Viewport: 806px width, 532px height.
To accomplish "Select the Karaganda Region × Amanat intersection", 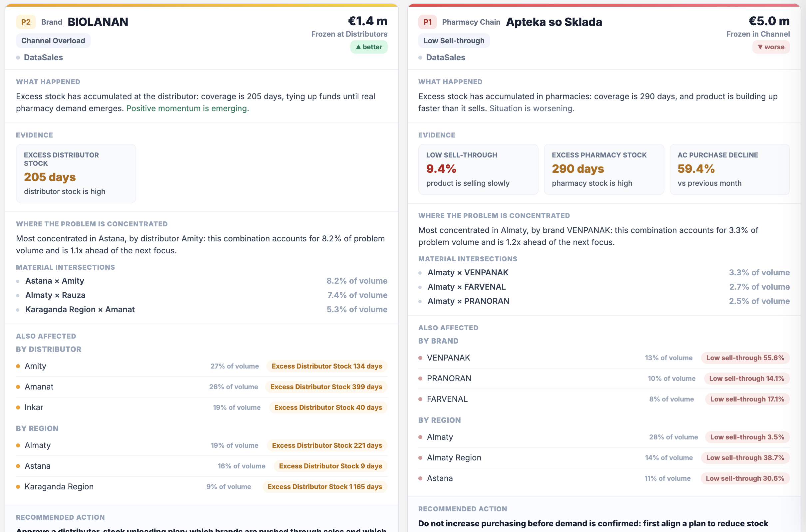I will pyautogui.click(x=201, y=309).
